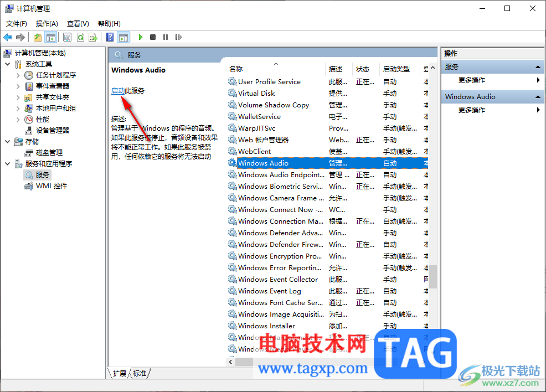Screen dimensions: 546x392
Task: Select the Windows Defender Firewall service row
Action: (328, 244)
